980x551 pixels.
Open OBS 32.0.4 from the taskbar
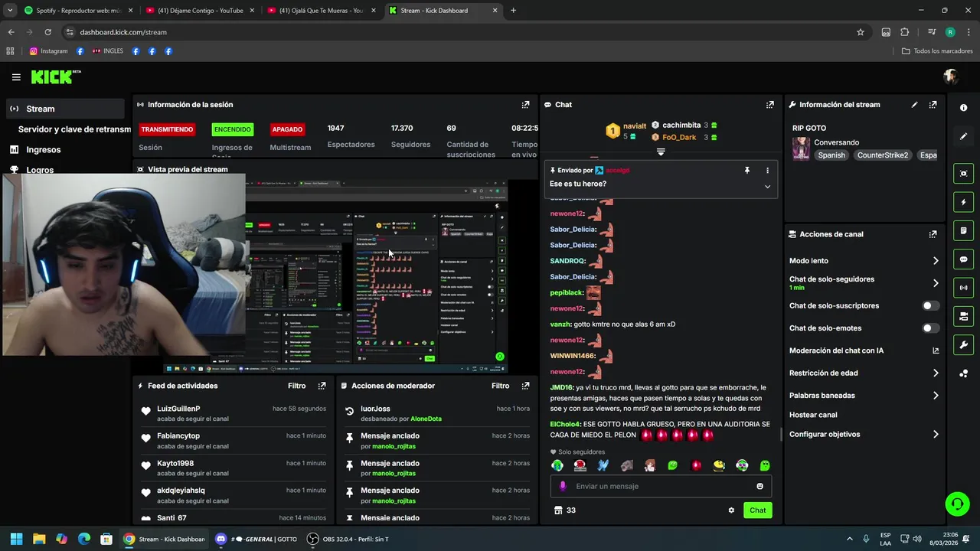pyautogui.click(x=348, y=539)
